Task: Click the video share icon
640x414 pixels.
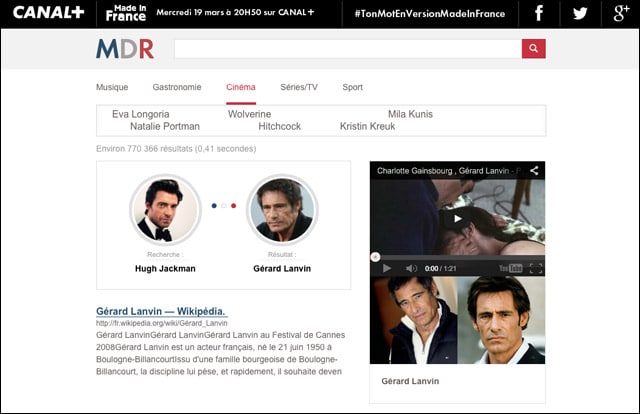Action: [x=534, y=171]
